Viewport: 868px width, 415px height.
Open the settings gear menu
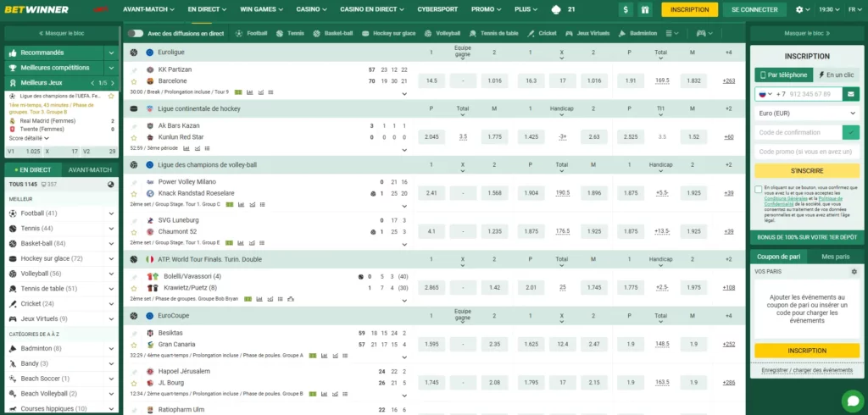(803, 9)
